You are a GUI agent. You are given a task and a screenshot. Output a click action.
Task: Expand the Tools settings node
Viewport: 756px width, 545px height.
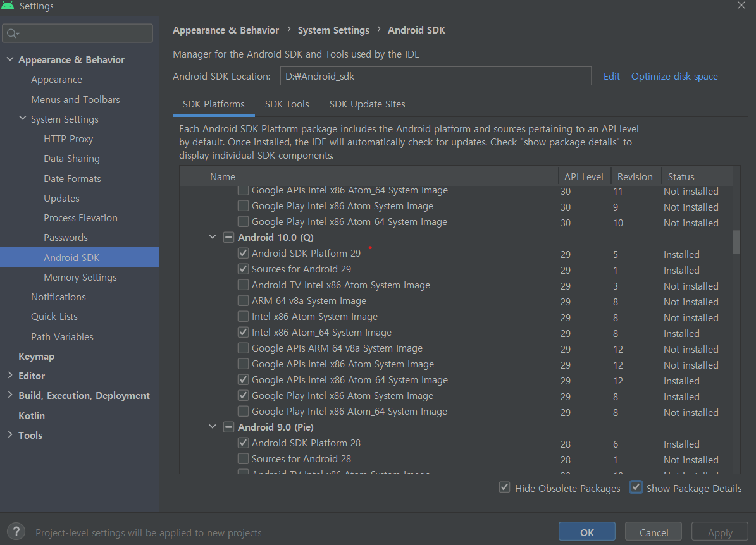coord(10,434)
